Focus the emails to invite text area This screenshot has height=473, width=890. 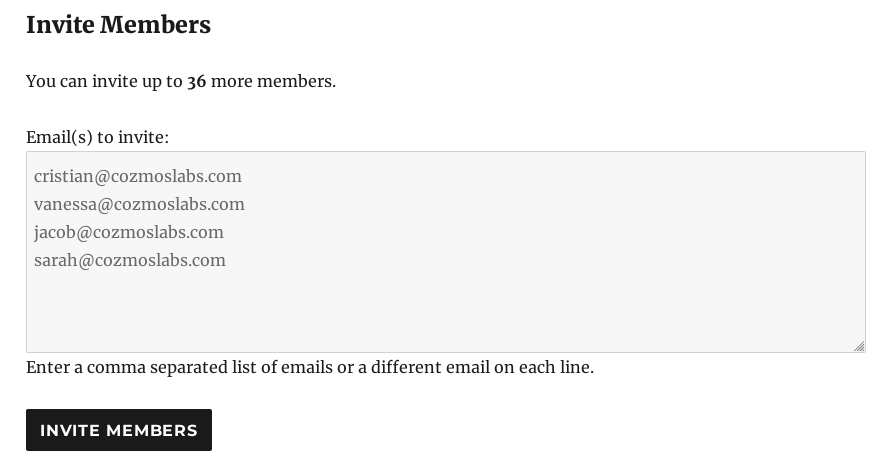446,252
